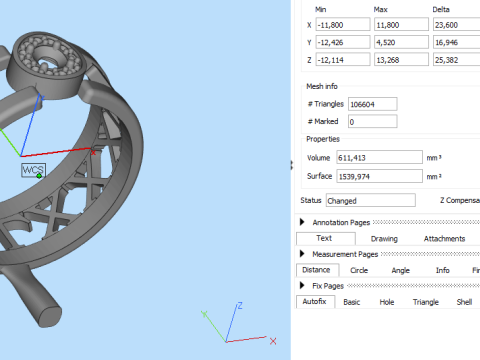Click the X Delta field 23,600
The height and width of the screenshot is (360, 480).
[457, 25]
